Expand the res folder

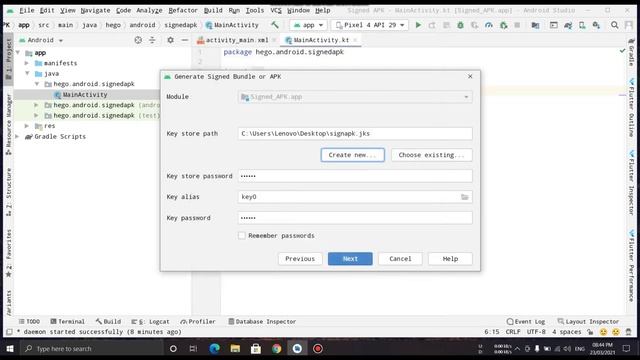27,126
